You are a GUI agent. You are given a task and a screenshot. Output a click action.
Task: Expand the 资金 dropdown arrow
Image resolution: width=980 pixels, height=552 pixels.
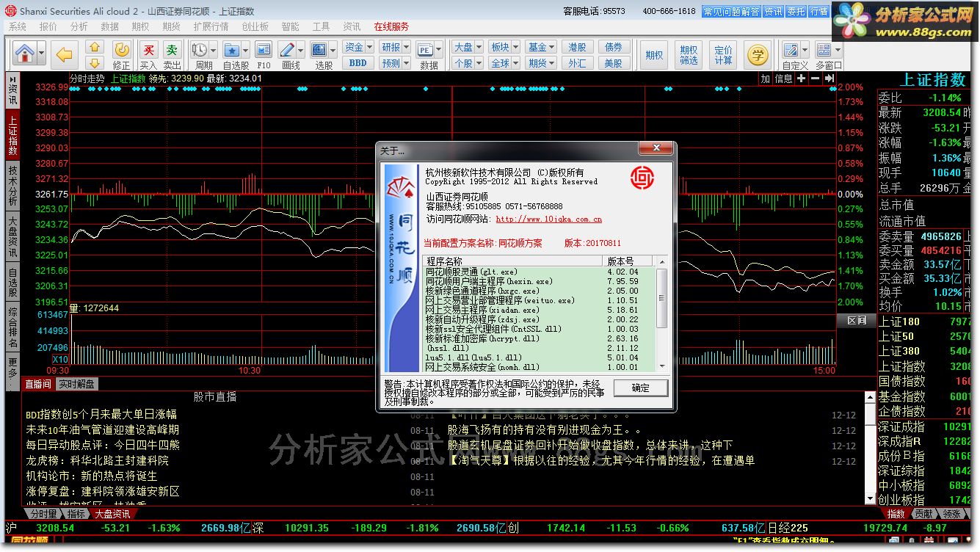369,47
